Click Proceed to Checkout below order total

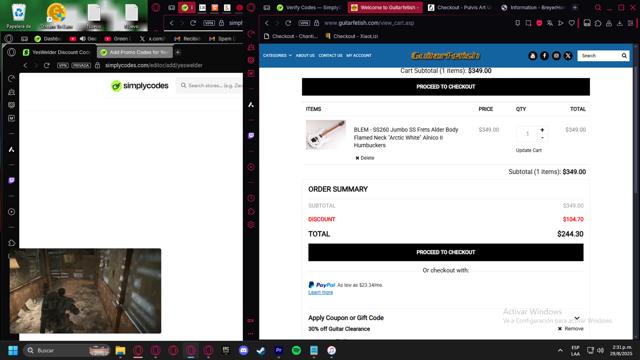[x=446, y=252]
